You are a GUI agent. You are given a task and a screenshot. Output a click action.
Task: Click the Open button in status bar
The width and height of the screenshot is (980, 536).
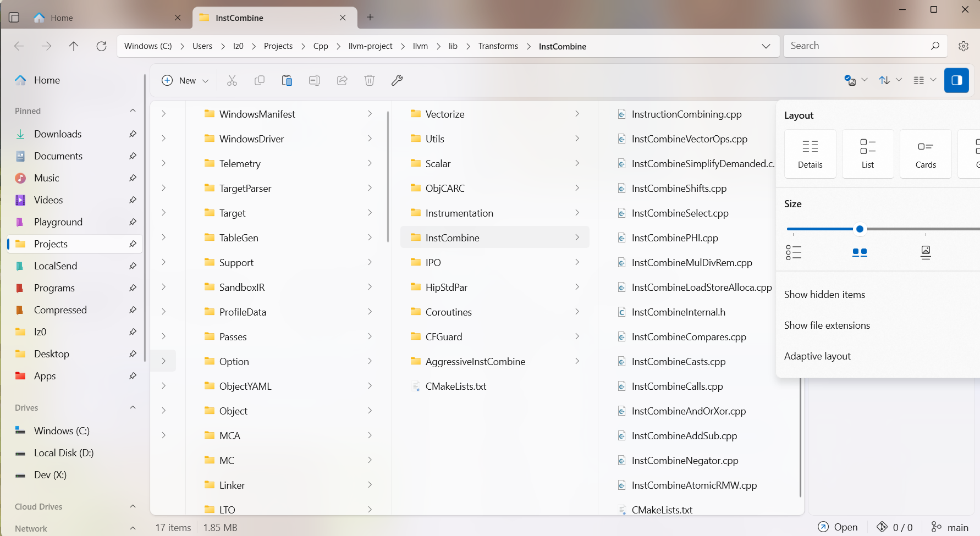point(838,527)
